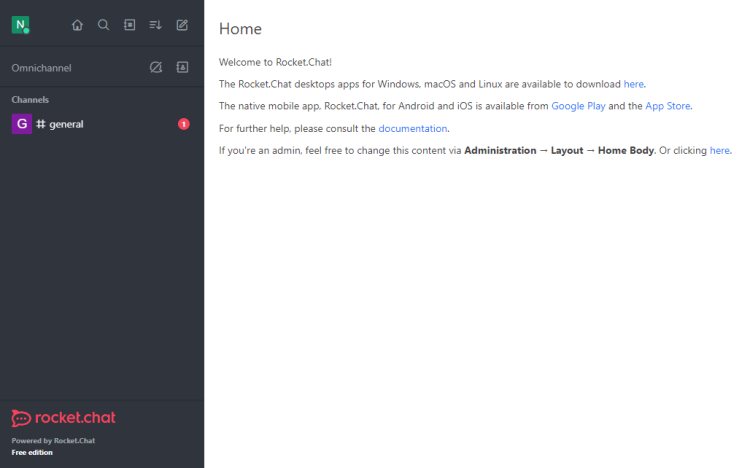The image size is (750, 468).
Task: Open the Directory icon
Action: pyautogui.click(x=130, y=25)
